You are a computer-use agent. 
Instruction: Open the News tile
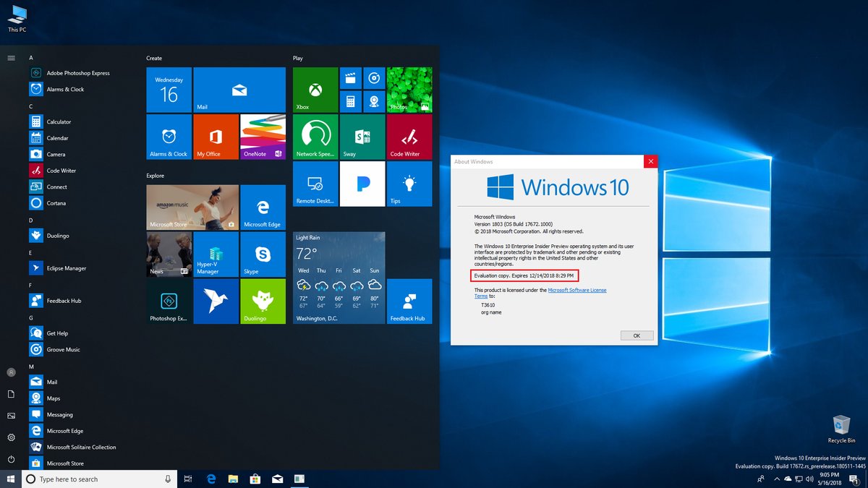[x=169, y=254]
